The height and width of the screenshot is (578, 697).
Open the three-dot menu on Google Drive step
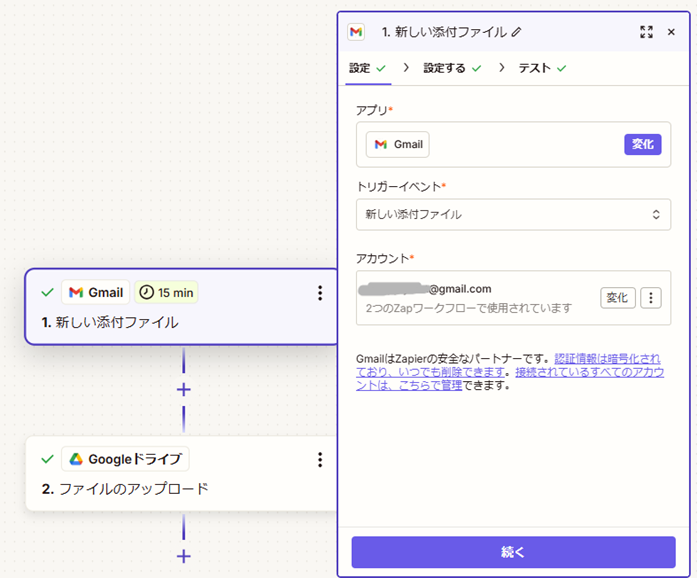[320, 460]
